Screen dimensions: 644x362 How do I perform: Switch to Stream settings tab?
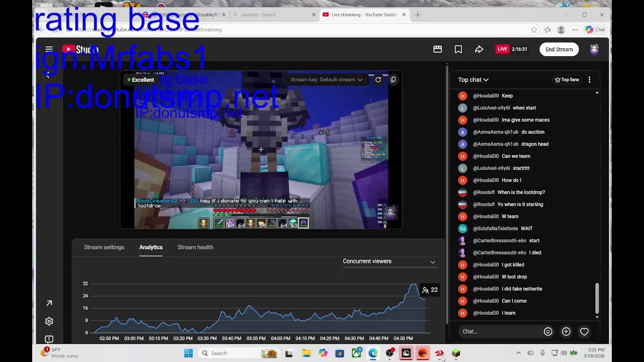click(104, 247)
